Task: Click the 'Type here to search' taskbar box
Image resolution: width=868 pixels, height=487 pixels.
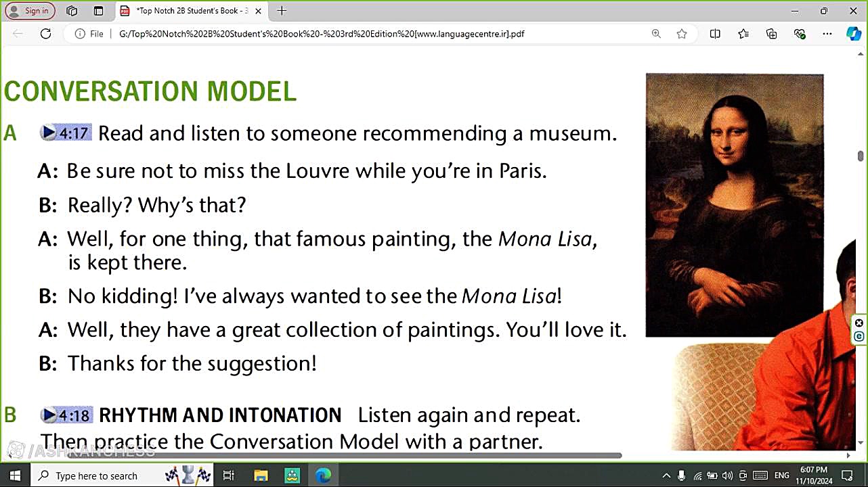Action: click(x=122, y=476)
